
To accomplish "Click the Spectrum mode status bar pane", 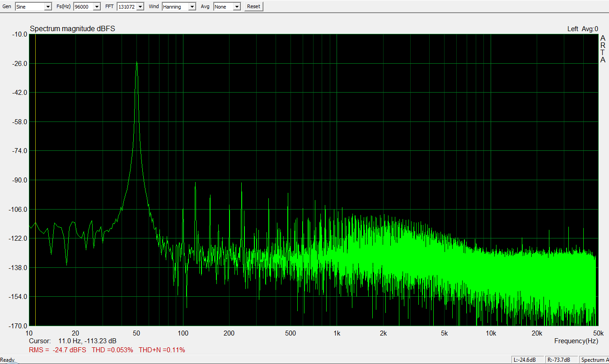I will (x=594, y=360).
